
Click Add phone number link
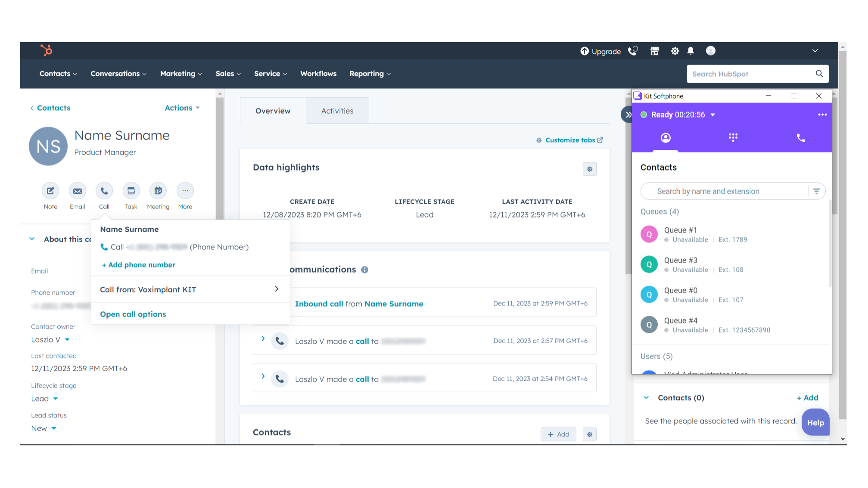[x=138, y=265]
